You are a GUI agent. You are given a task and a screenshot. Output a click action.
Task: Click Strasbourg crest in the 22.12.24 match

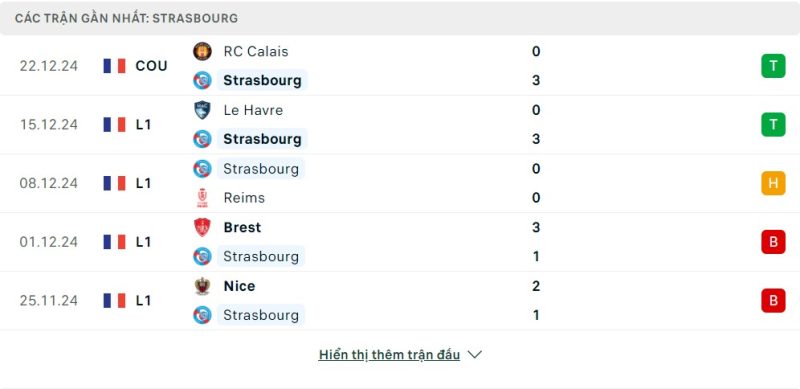click(x=202, y=81)
